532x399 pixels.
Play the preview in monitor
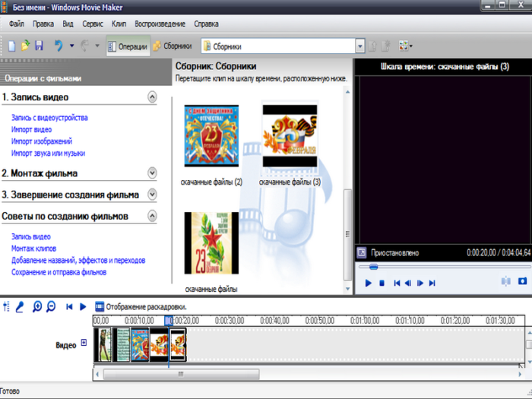coord(369,283)
